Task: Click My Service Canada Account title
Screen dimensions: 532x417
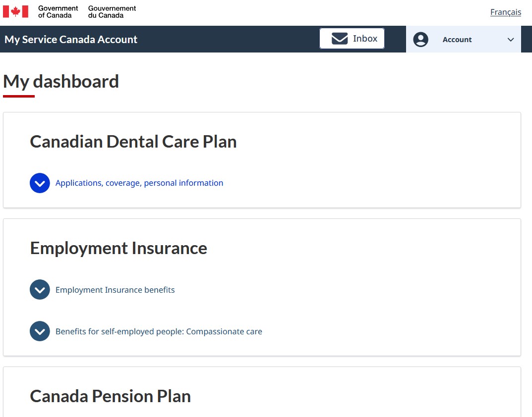Action: pos(71,39)
